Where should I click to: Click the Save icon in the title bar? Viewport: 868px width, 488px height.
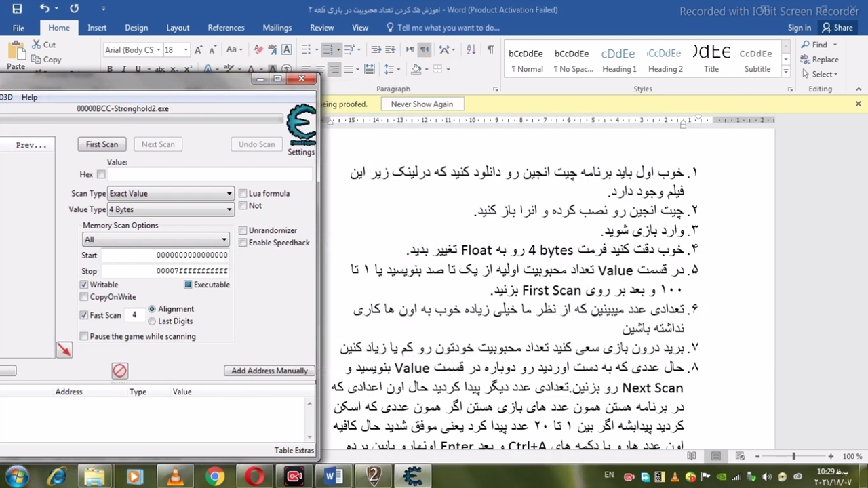tap(17, 9)
